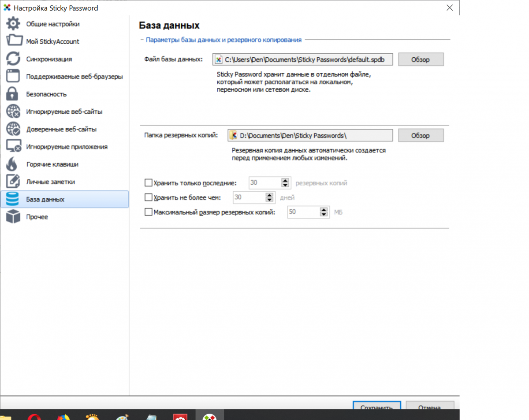The height and width of the screenshot is (420, 529).
Task: Open the sync arrows icon Синхронизация
Action: click(13, 59)
